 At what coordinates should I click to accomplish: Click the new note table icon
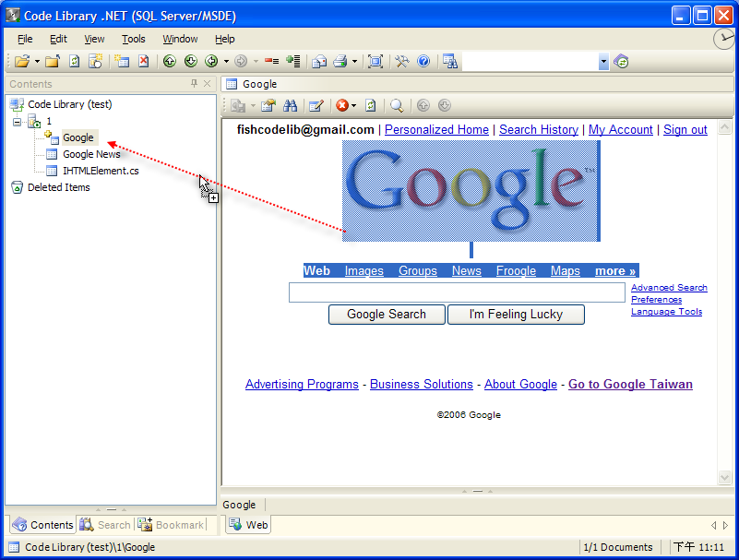click(122, 61)
